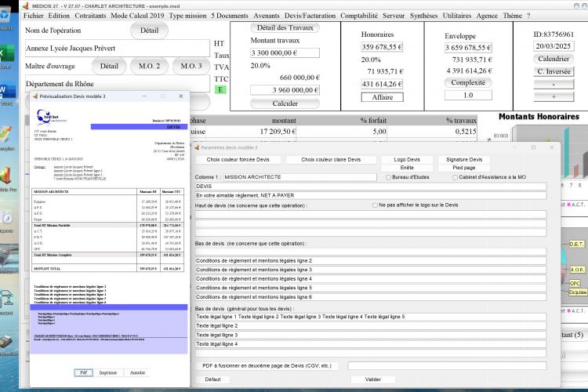Click the Département du Rhône field
The width and height of the screenshot is (588, 392).
click(x=117, y=84)
